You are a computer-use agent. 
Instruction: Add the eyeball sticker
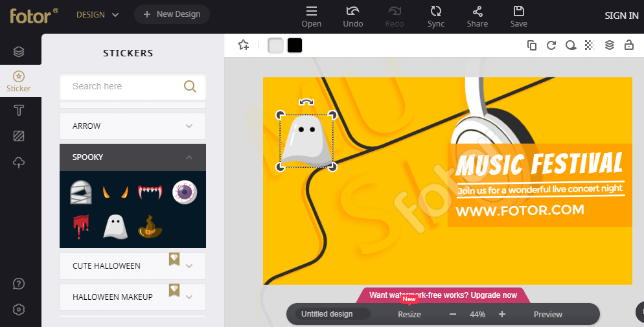[x=185, y=192]
